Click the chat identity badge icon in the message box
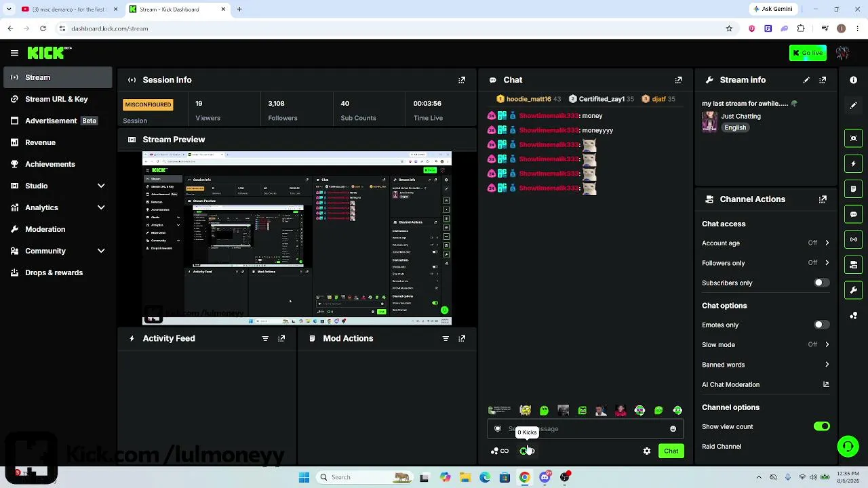The width and height of the screenshot is (868, 488). click(498, 429)
